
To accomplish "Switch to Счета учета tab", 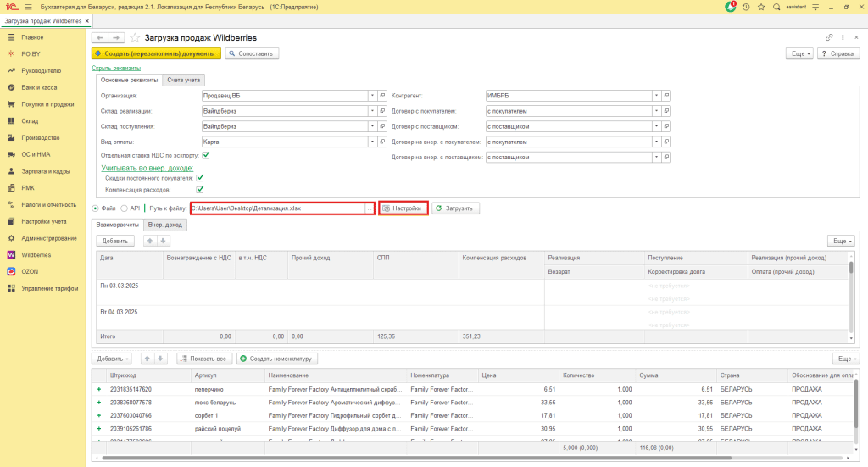I will pyautogui.click(x=183, y=80).
